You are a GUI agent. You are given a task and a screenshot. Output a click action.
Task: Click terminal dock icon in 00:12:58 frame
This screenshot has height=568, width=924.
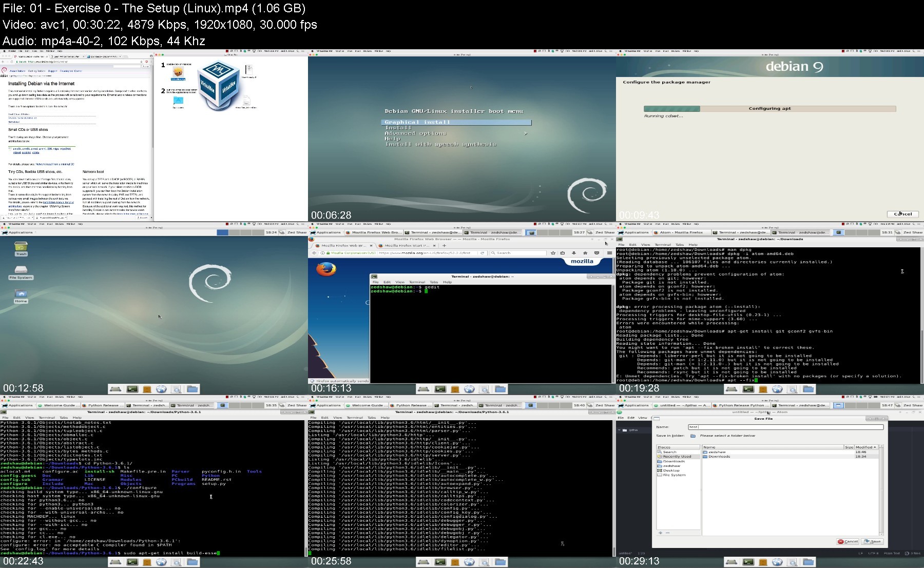tap(132, 389)
